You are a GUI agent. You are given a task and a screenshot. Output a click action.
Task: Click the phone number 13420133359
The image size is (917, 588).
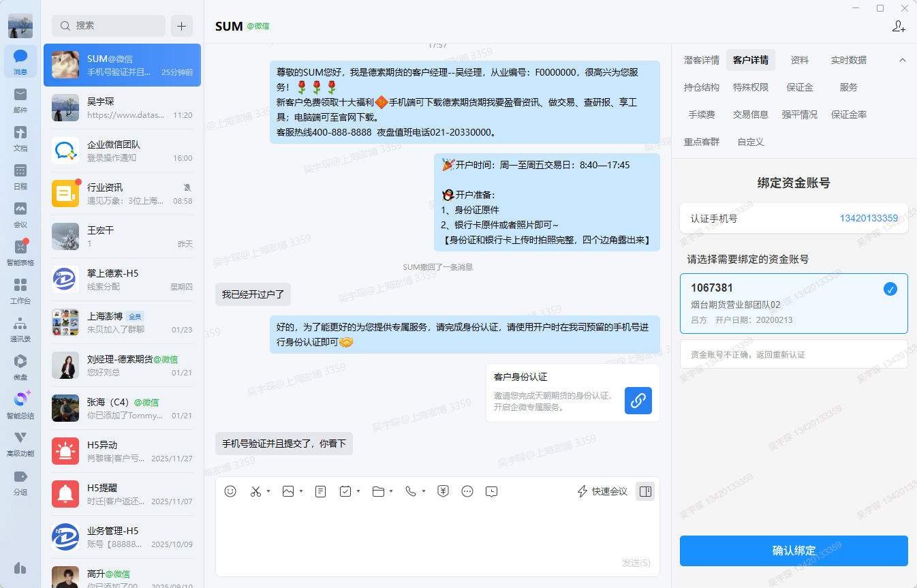[869, 218]
